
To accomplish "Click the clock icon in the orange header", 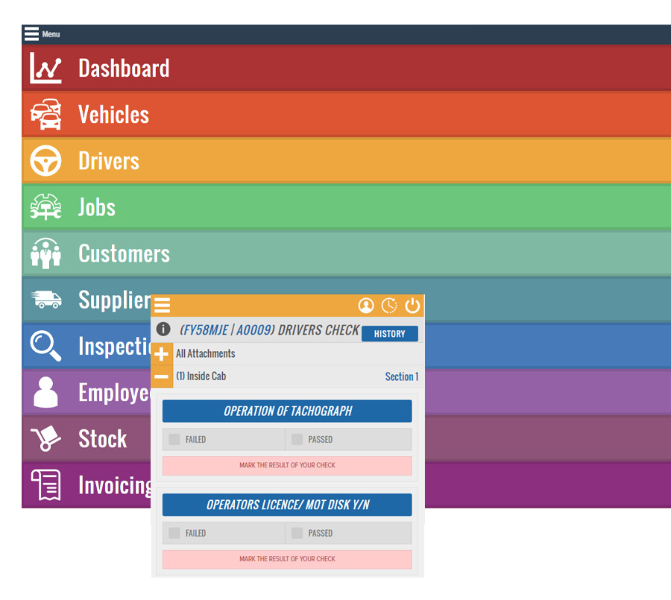I will (389, 306).
